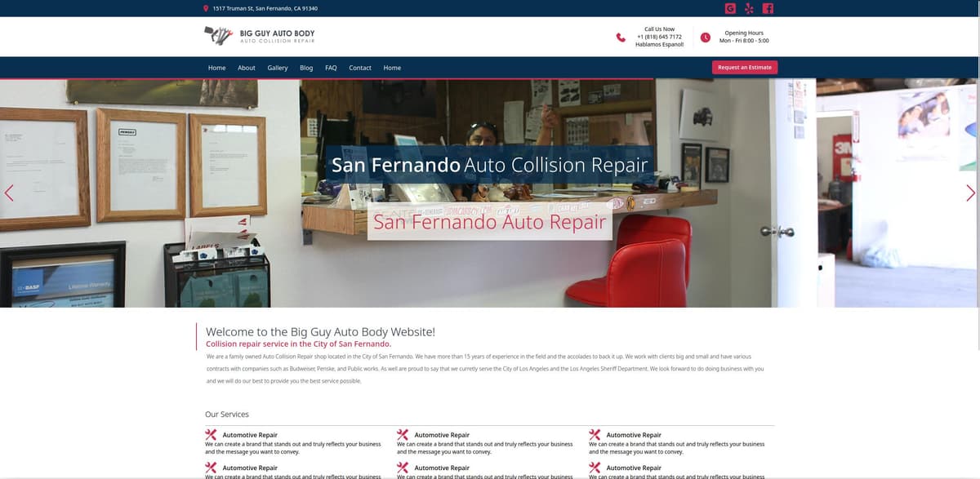Click the Google icon in the top bar
This screenshot has width=980, height=479.
[x=730, y=8]
